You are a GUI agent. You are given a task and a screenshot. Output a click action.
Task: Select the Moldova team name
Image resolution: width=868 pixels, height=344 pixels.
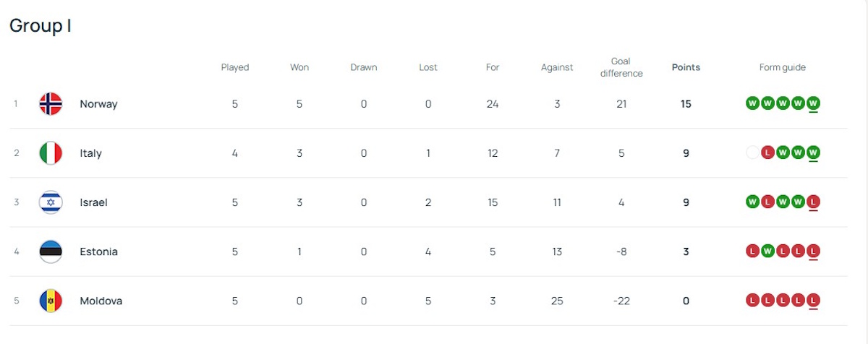[x=101, y=301]
